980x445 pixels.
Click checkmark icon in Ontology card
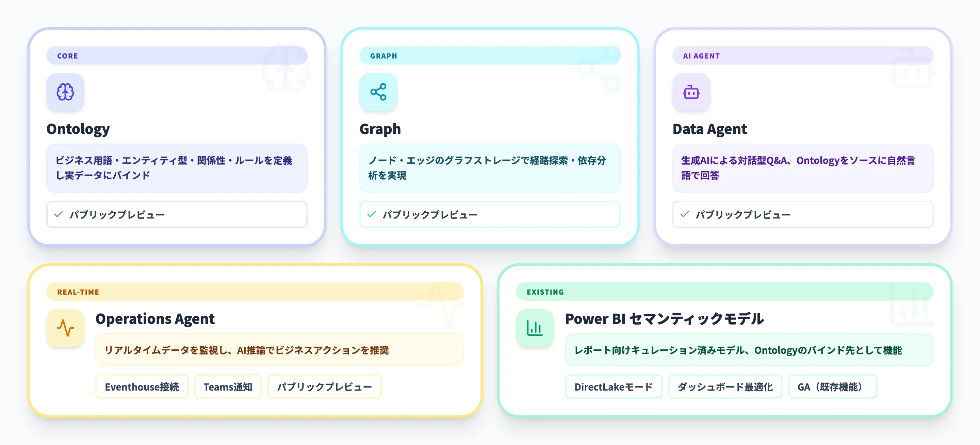pos(59,215)
